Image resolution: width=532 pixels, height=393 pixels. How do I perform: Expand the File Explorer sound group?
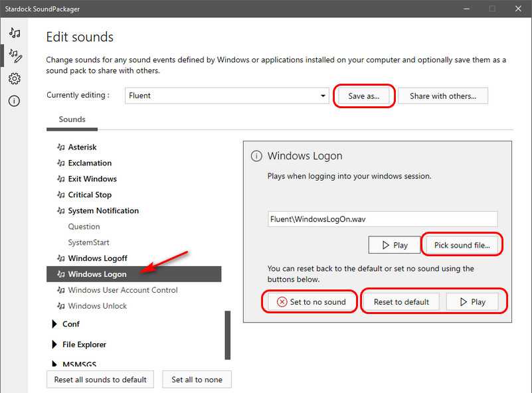[x=54, y=345]
